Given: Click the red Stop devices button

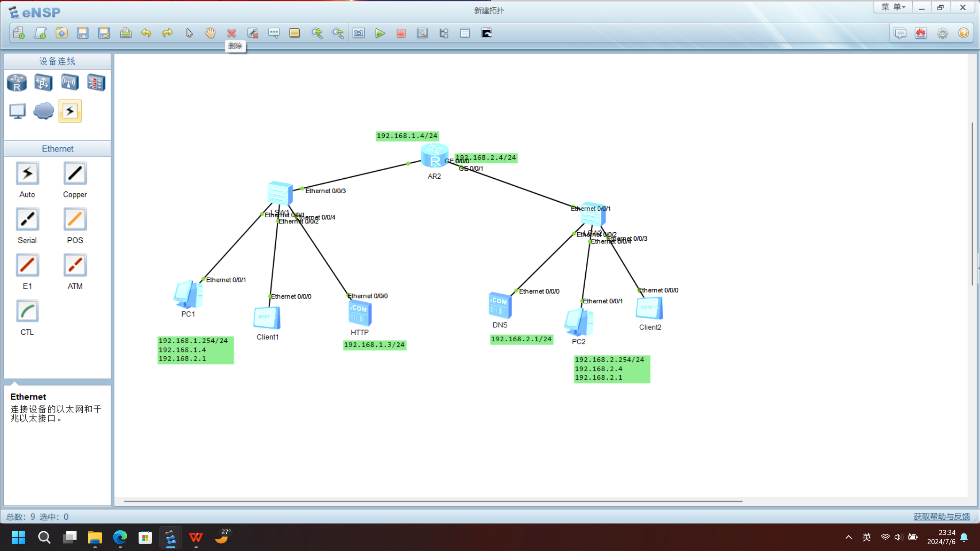Looking at the screenshot, I should pos(401,33).
